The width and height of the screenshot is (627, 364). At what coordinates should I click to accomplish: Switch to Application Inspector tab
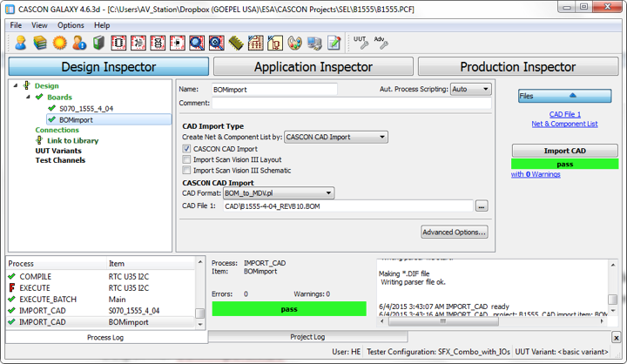(313, 66)
